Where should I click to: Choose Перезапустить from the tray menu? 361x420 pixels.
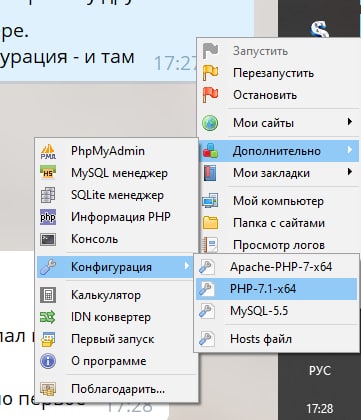tap(279, 73)
